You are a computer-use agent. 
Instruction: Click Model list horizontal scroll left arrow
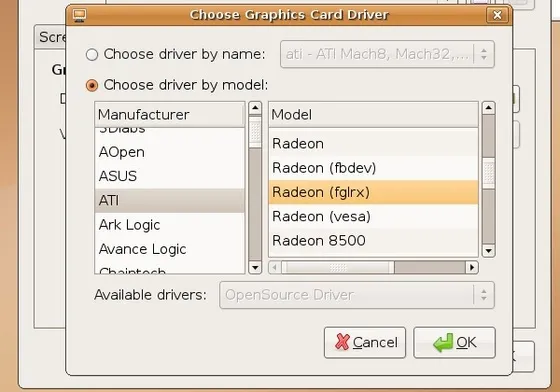tap(275, 267)
